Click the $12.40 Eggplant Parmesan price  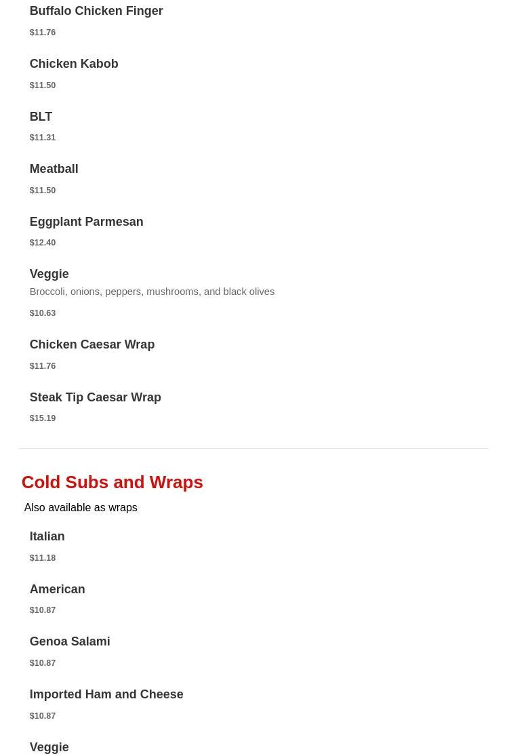click(43, 243)
